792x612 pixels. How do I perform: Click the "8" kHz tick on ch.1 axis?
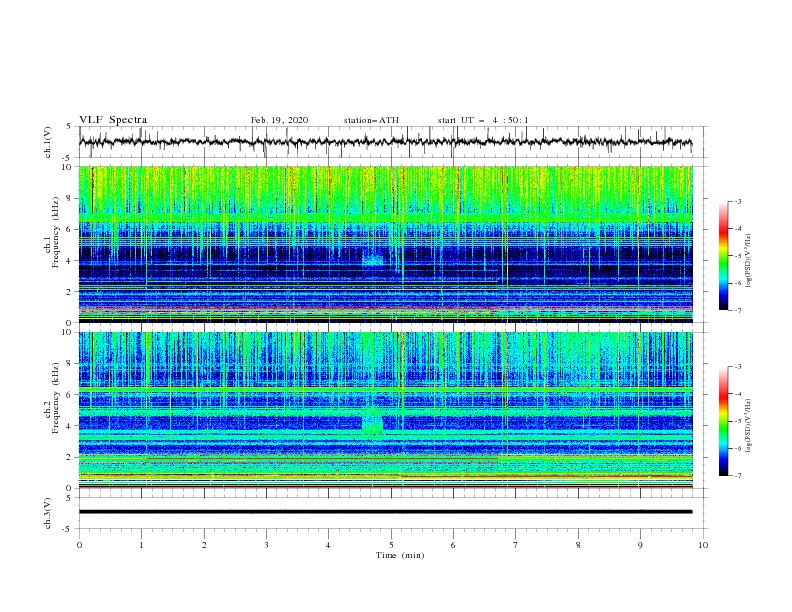(69, 198)
